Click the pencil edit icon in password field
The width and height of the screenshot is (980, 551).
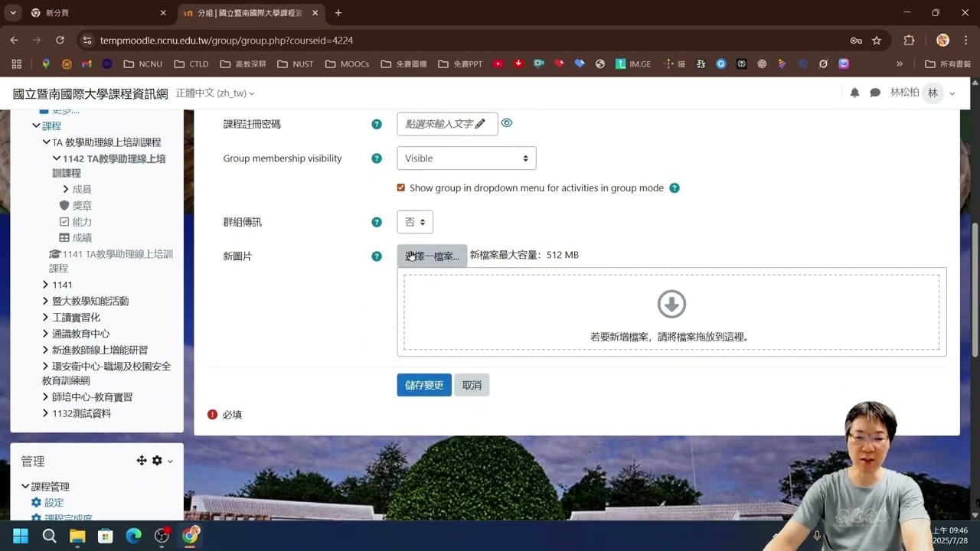[480, 124]
